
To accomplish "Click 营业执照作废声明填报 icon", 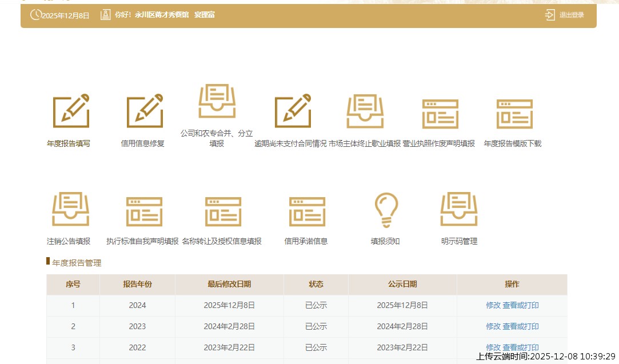I will [x=440, y=114].
